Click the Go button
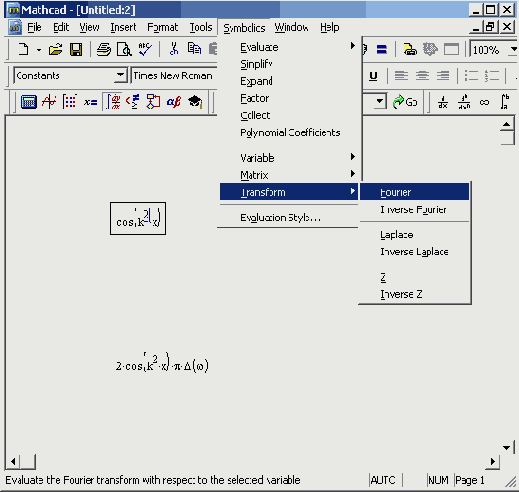This screenshot has width=519, height=492. click(x=405, y=102)
